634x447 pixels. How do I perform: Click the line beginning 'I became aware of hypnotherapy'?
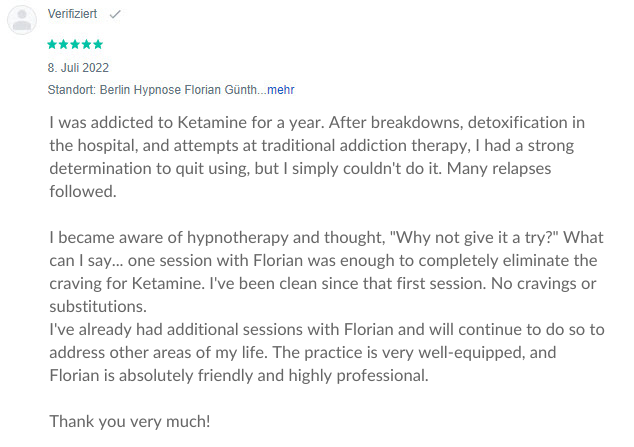[x=326, y=238]
